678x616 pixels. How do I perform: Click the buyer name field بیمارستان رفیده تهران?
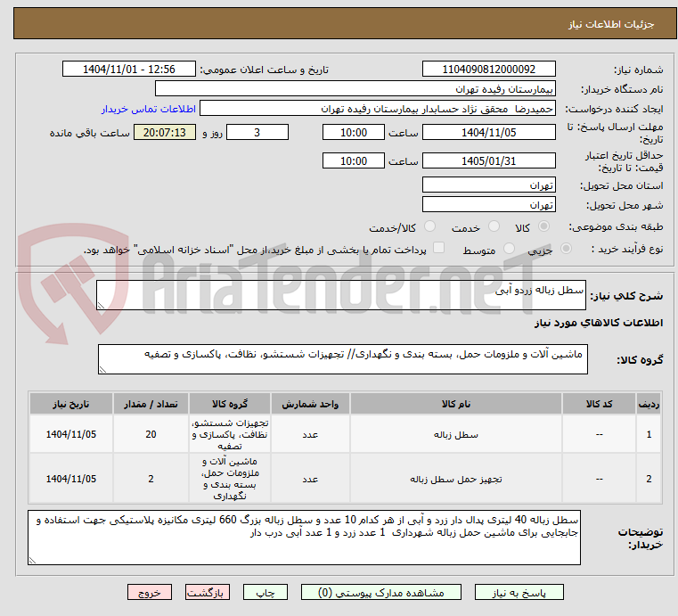pos(355,88)
